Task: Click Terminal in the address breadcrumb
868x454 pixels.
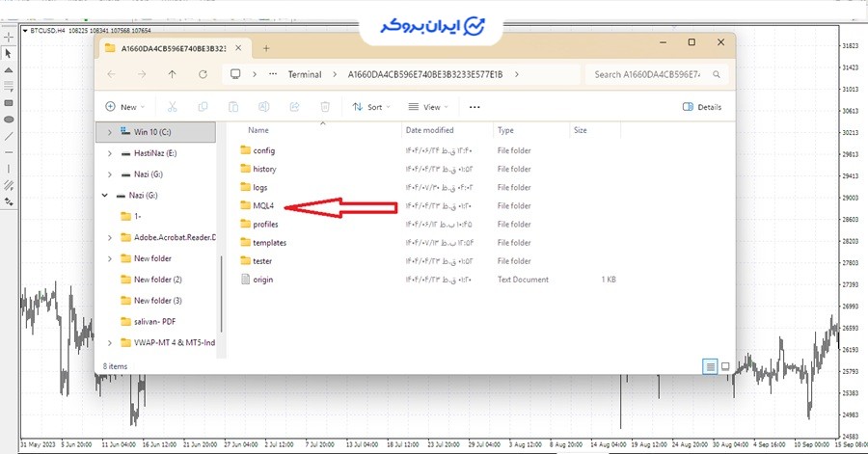Action: click(x=305, y=74)
